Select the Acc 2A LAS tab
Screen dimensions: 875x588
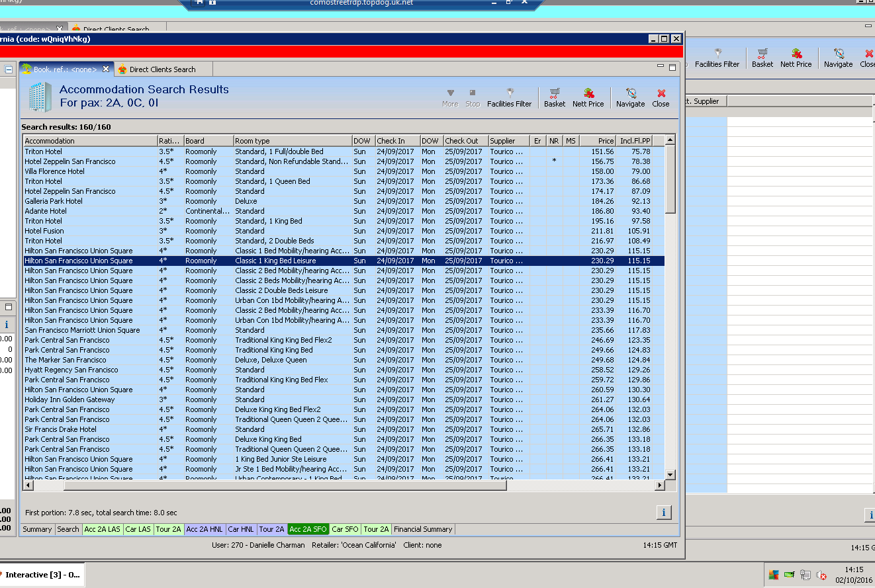103,529
